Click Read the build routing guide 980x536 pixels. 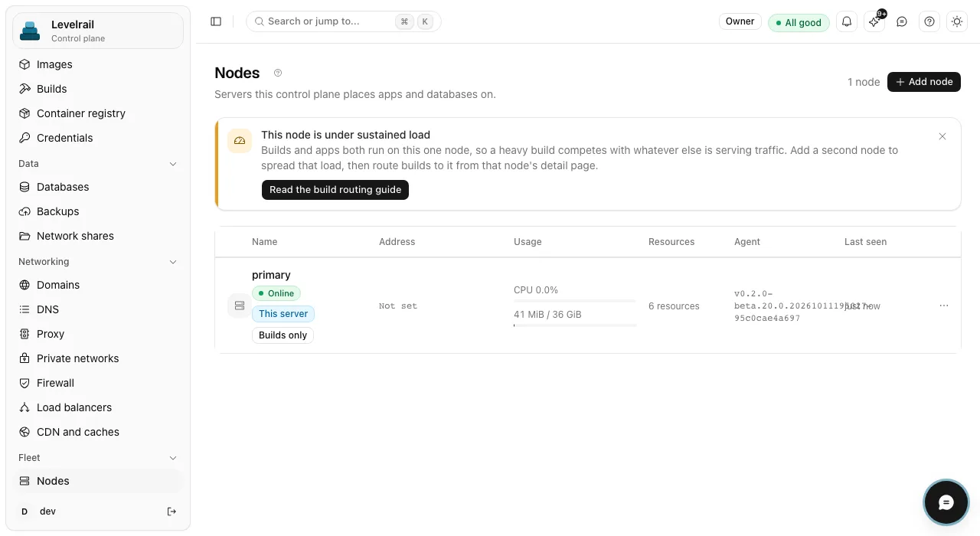click(x=335, y=190)
